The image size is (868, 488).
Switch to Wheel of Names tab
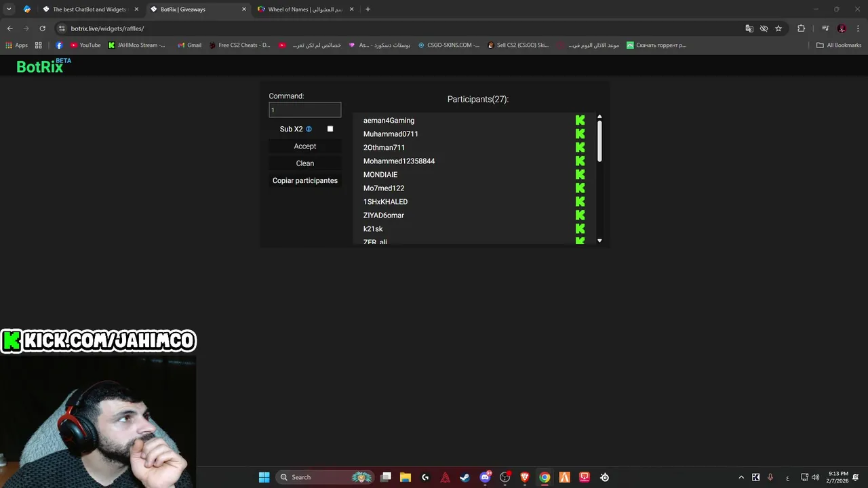305,9
